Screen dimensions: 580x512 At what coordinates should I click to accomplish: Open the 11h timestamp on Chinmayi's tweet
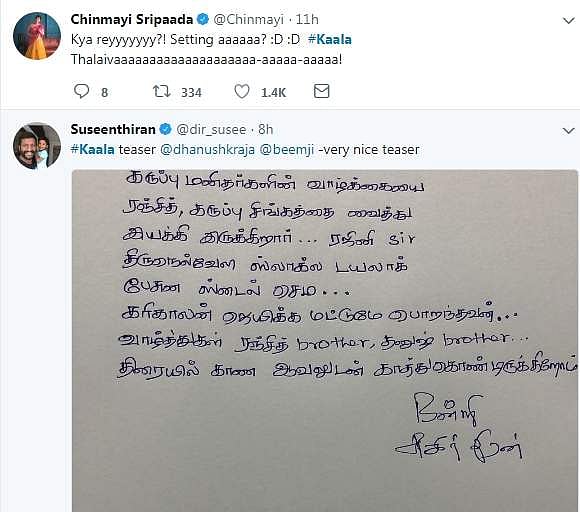click(x=307, y=19)
